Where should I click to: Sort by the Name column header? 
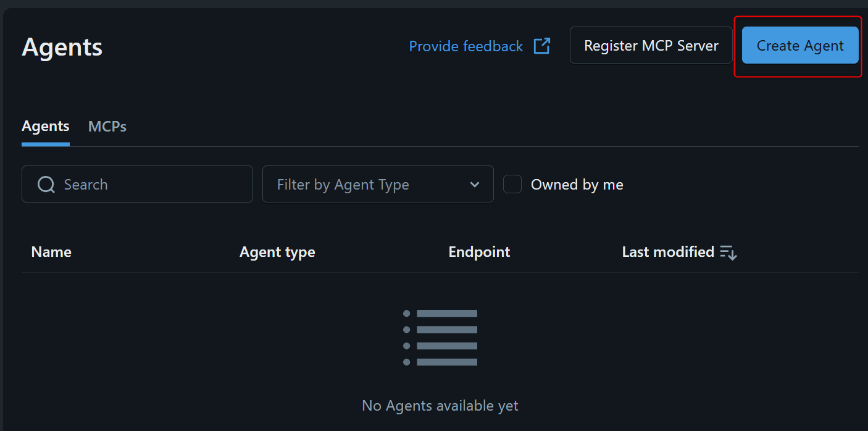pyautogui.click(x=51, y=252)
